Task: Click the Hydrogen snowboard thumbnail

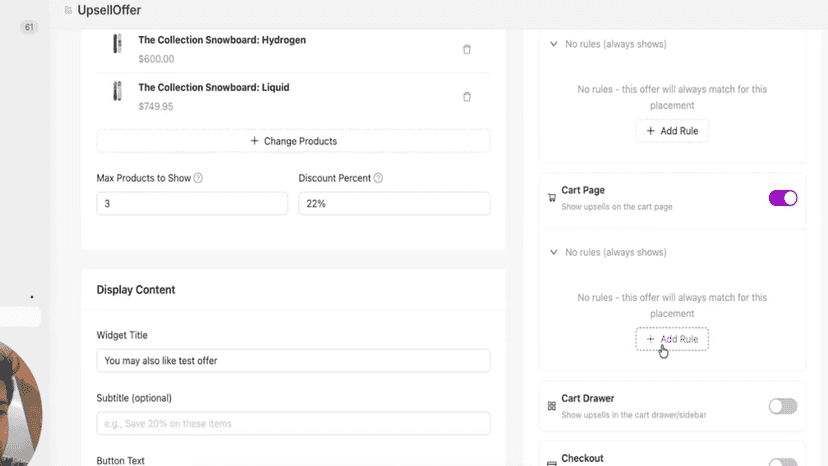Action: [117, 43]
